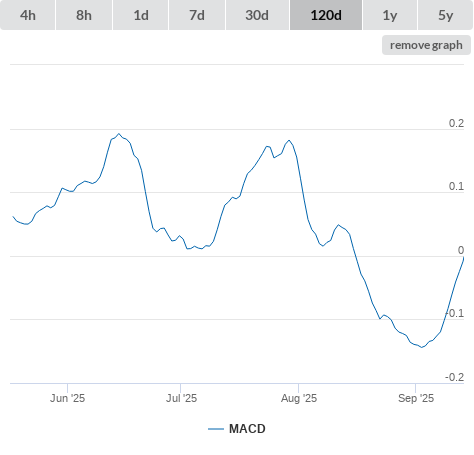
Task: Click the Aug '25 axis label
Action: (x=299, y=398)
